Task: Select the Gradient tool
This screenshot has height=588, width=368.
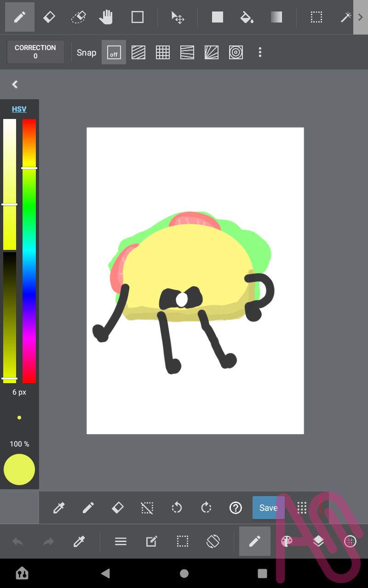Action: [x=276, y=17]
